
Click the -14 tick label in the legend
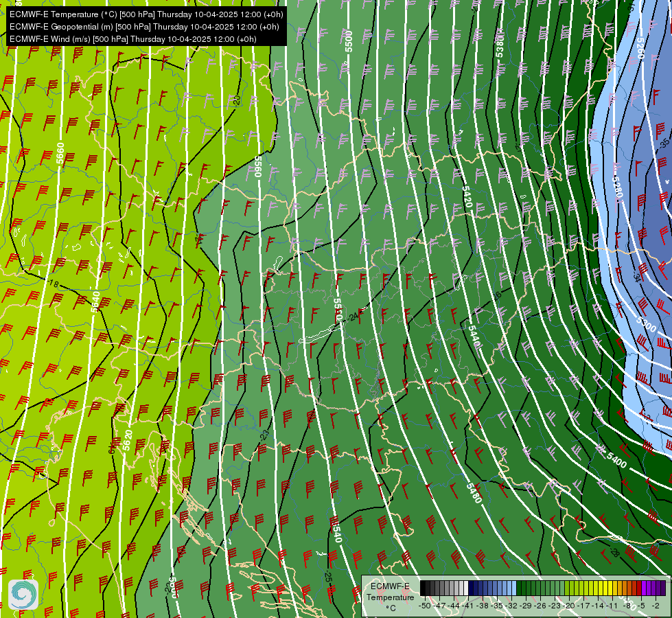click(x=599, y=605)
